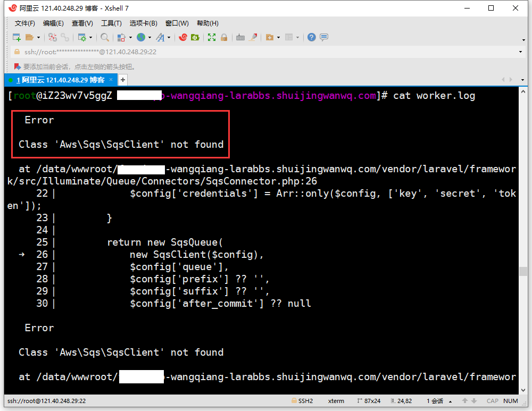Click the terminal vertical scrollbar thumb
The image size is (532, 411).
[x=523, y=271]
